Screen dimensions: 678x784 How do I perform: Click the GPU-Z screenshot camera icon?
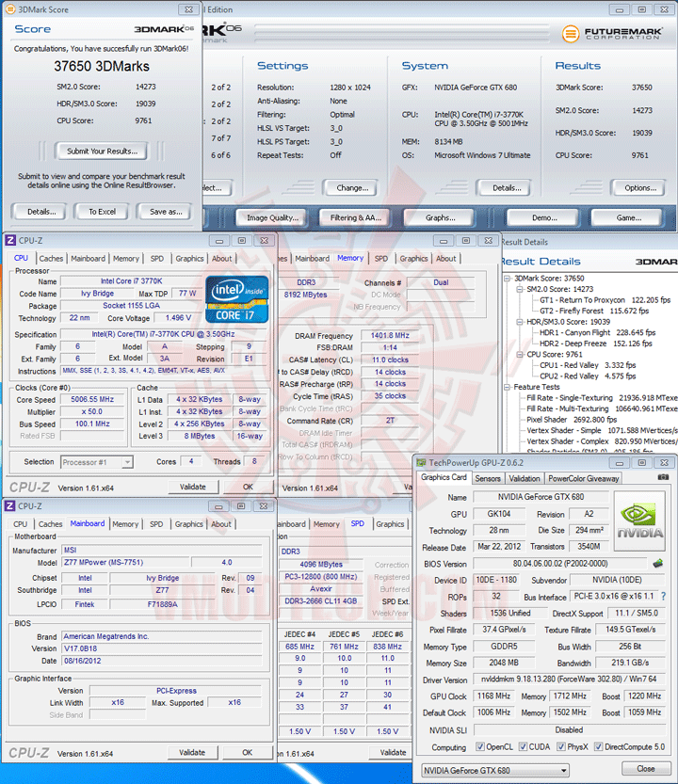[663, 477]
